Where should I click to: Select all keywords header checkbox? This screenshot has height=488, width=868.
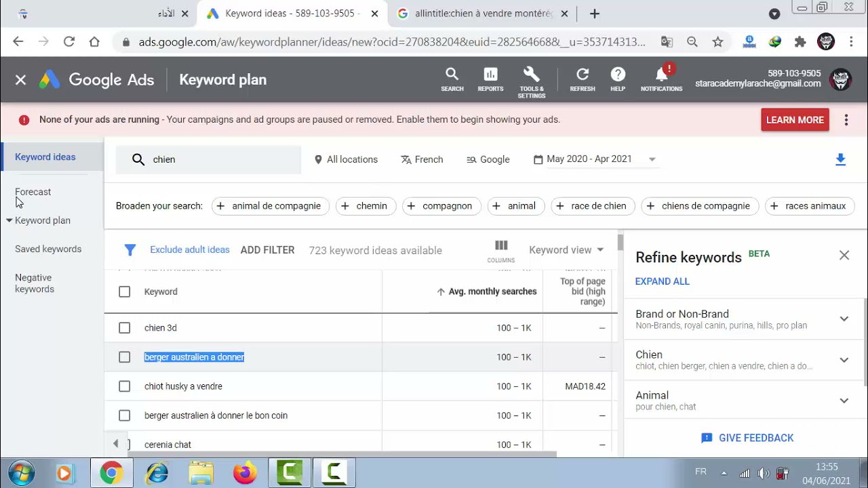pyautogui.click(x=124, y=292)
